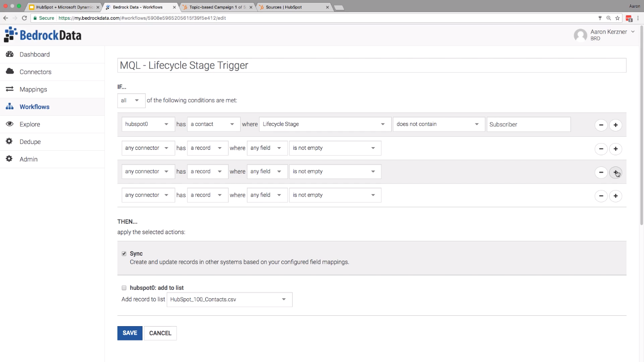Screen dimensions: 644x362
Task: Click the CANCEL button
Action: click(x=160, y=333)
